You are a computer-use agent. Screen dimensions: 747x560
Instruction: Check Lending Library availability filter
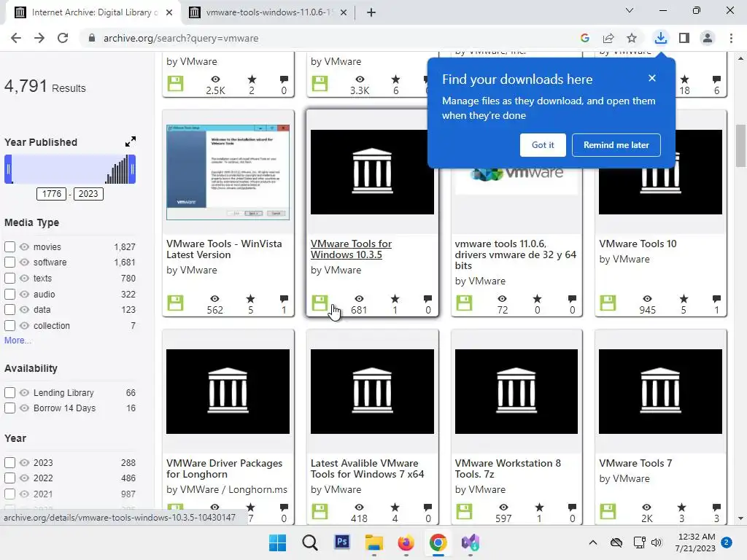[9, 393]
